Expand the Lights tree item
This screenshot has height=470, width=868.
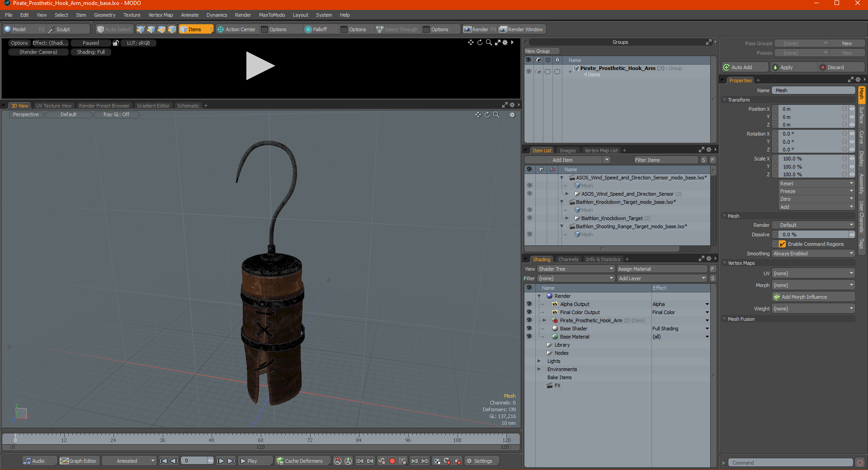click(x=539, y=361)
